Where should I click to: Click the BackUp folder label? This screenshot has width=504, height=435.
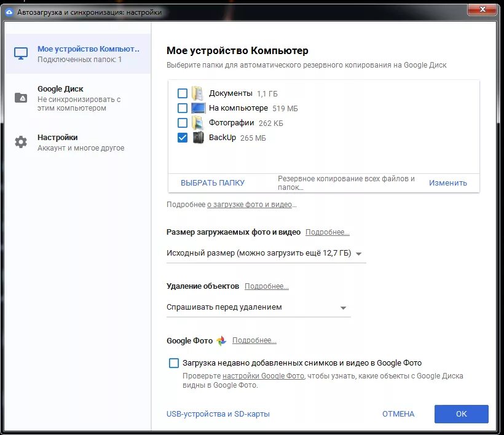[222, 138]
